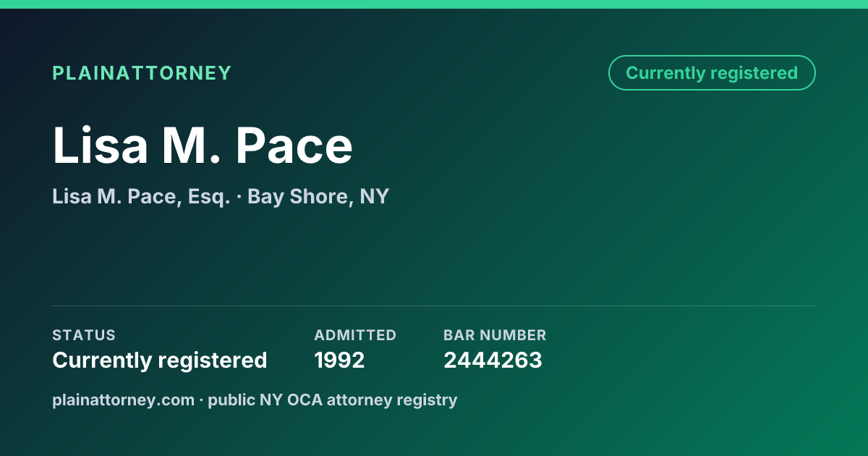Click the BAR NUMBER field label
The width and height of the screenshot is (868, 456).
click(x=495, y=335)
